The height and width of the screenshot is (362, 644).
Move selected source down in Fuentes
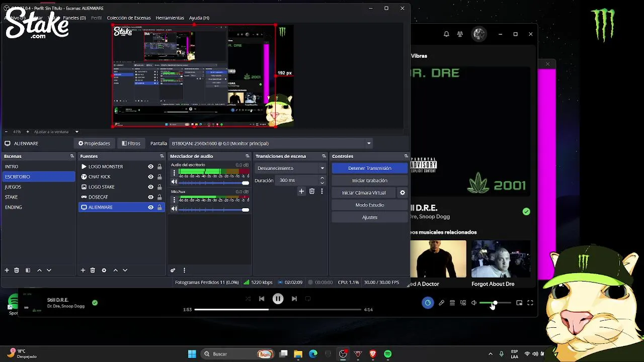point(125,270)
